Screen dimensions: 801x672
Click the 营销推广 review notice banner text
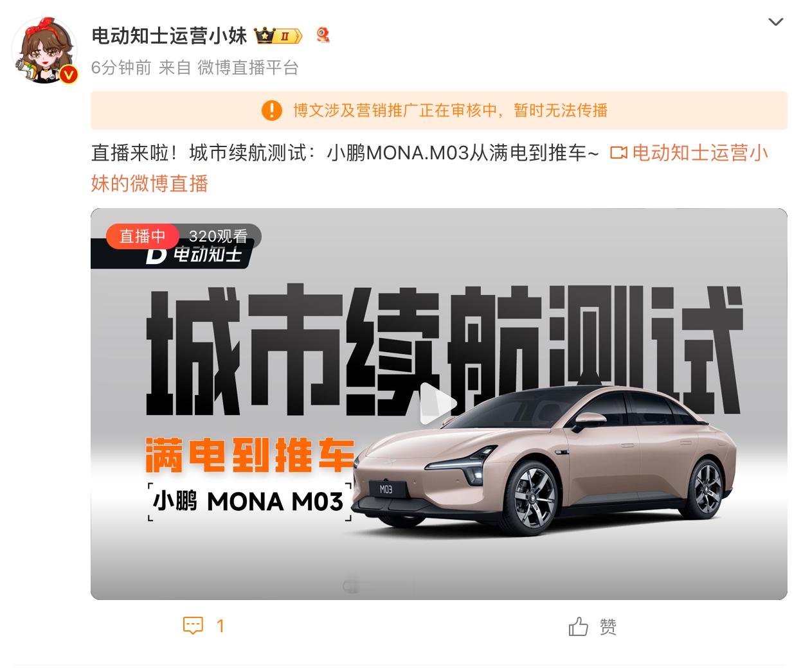451,111
